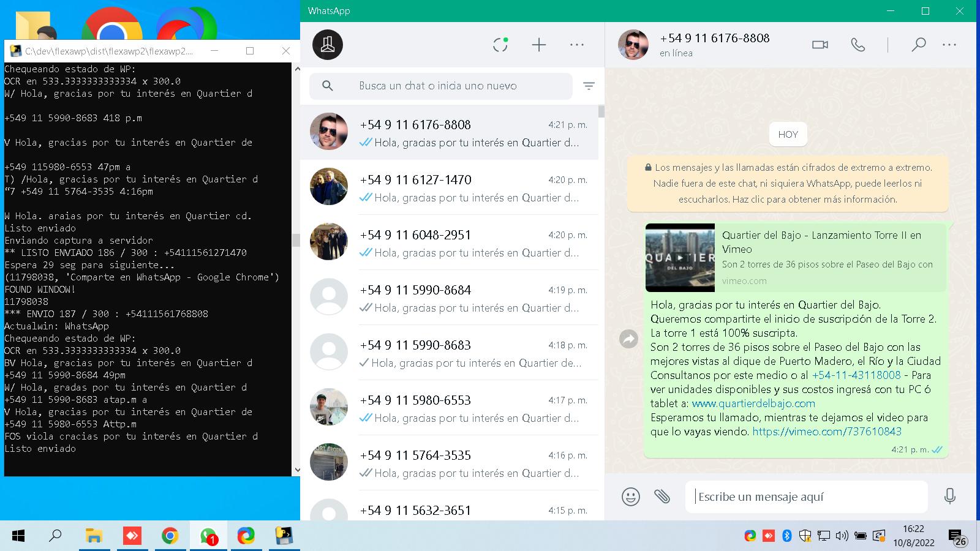Open Chrome from the taskbar

coord(170,536)
